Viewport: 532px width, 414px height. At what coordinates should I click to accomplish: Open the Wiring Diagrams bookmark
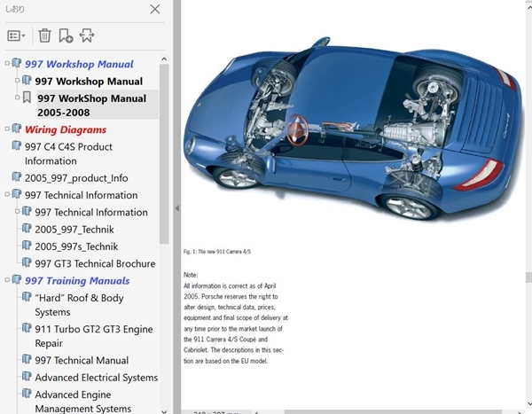coord(66,129)
